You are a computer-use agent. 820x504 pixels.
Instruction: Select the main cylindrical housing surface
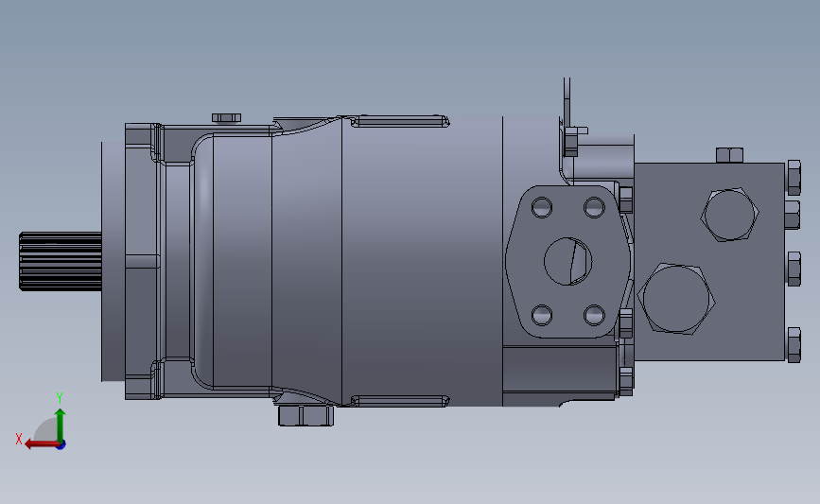(x=422, y=261)
